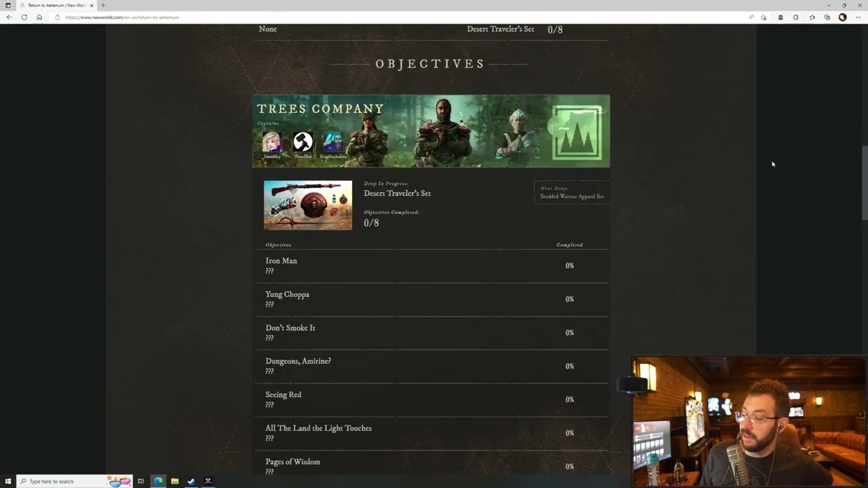This screenshot has height=488, width=868.
Task: Open the browser home page
Action: [x=39, y=17]
